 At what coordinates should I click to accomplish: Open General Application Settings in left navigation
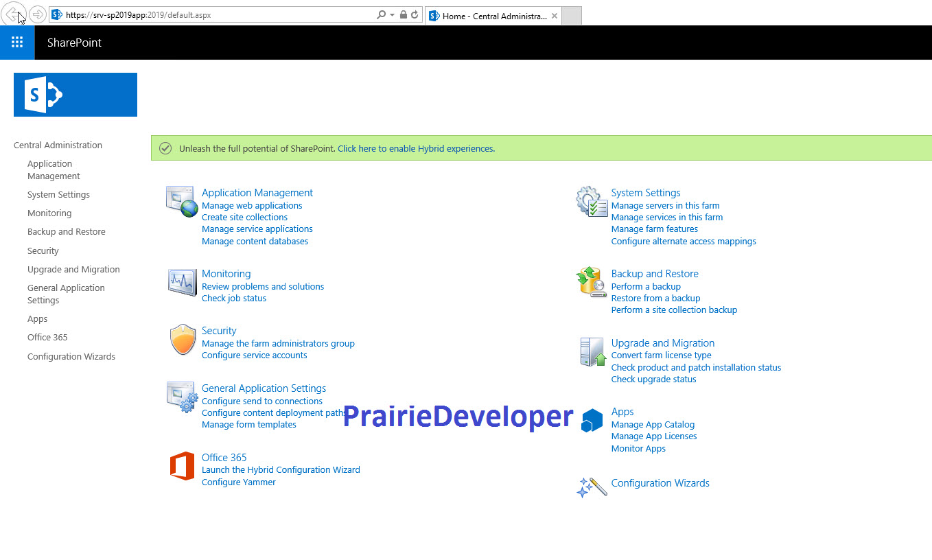point(66,294)
